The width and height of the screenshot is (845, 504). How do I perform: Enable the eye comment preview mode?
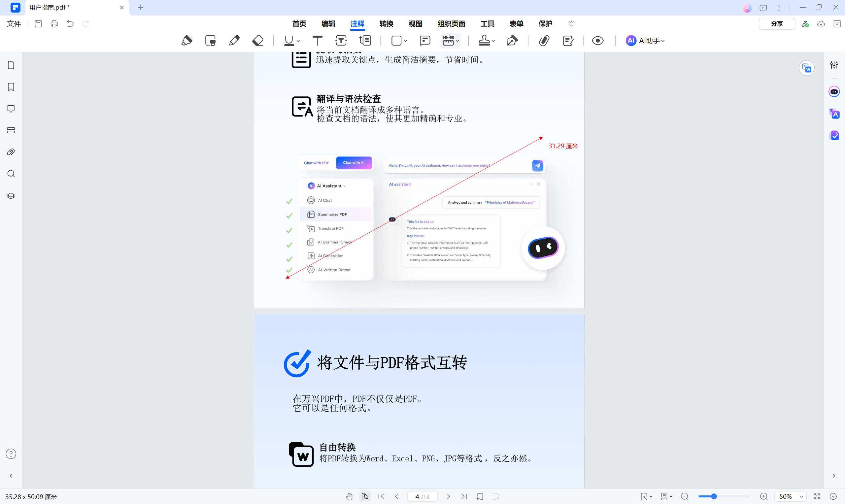(x=598, y=40)
